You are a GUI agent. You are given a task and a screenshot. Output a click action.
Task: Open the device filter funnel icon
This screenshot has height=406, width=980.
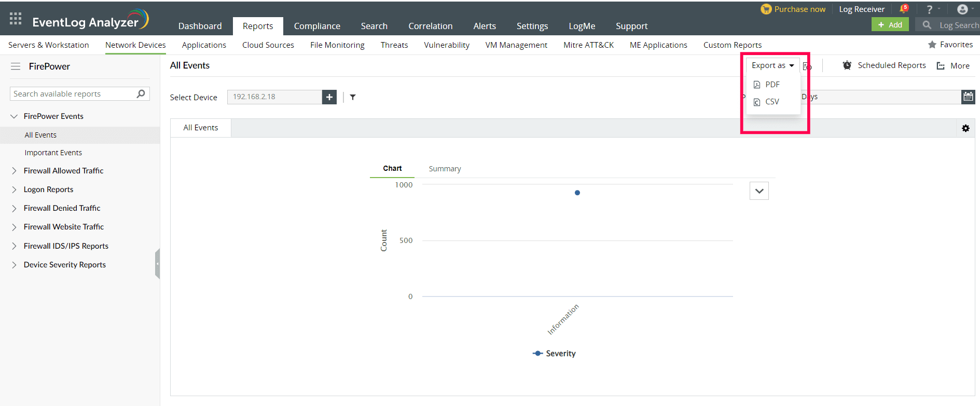coord(353,97)
